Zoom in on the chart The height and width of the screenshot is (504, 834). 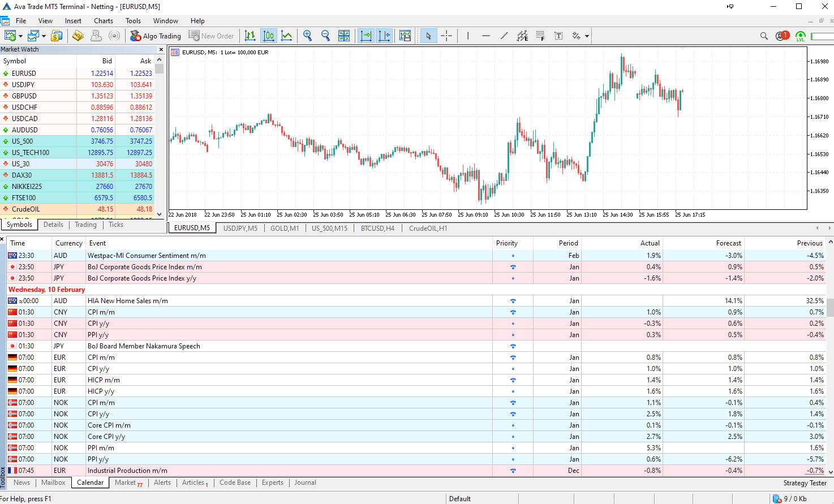308,35
